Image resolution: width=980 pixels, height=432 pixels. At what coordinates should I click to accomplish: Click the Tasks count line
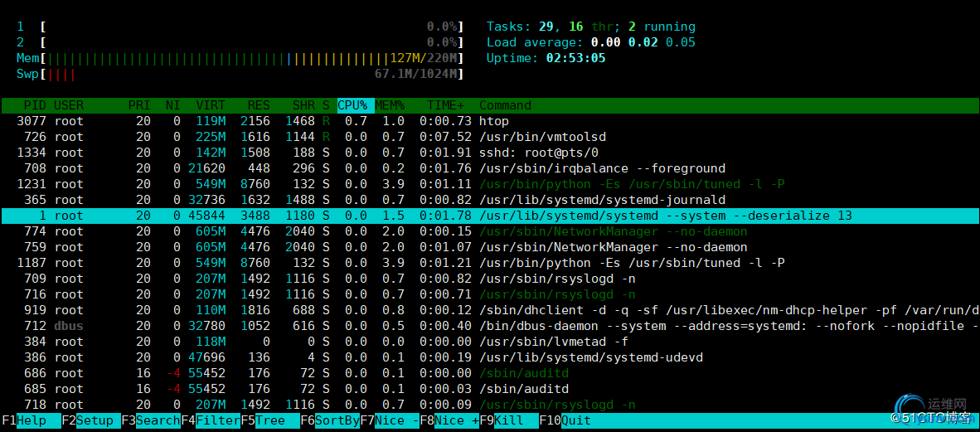591,27
